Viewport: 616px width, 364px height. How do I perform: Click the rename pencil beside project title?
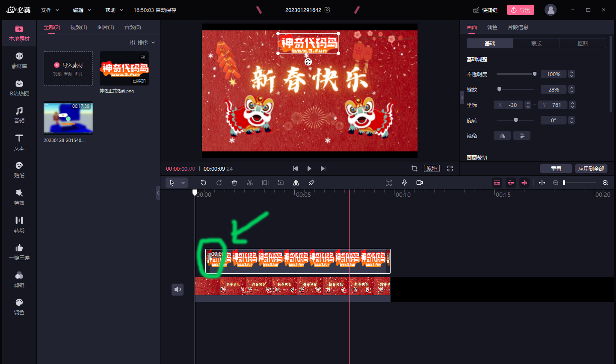pos(327,10)
